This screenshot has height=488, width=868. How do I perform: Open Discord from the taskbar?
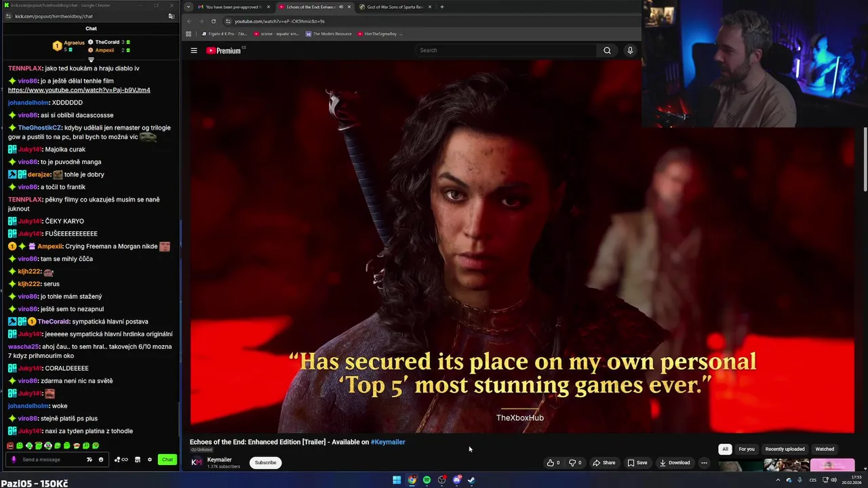(456, 480)
